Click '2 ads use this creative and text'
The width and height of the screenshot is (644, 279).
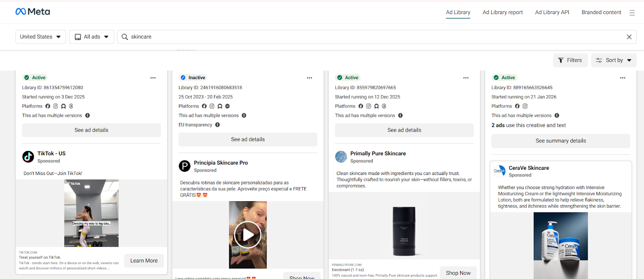(x=528, y=125)
